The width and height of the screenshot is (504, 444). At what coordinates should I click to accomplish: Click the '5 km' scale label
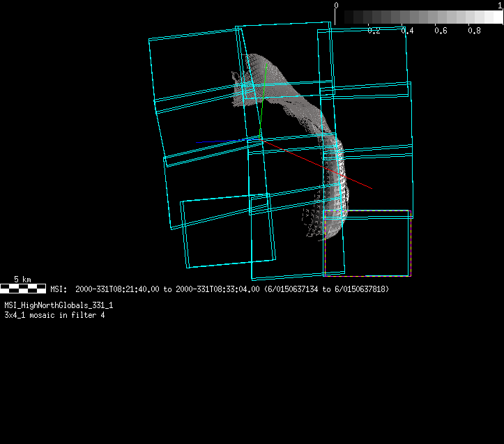tap(23, 280)
